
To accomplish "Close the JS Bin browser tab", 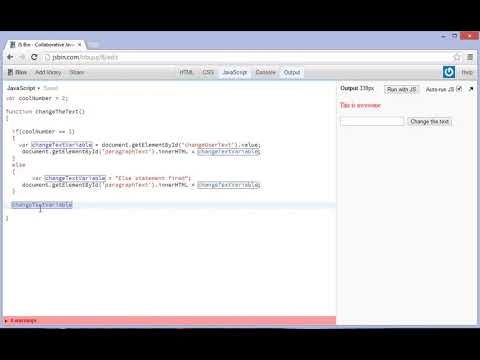I will pyautogui.click(x=80, y=44).
